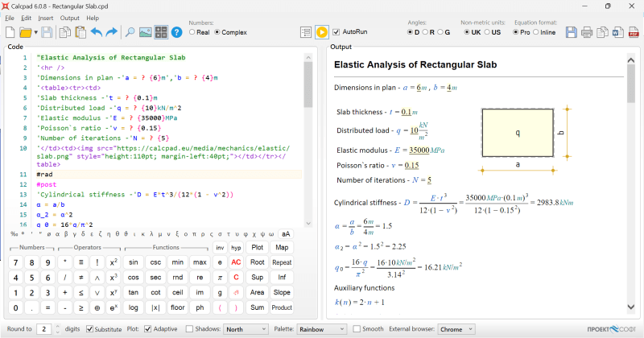Open help with the blue question mark icon
This screenshot has height=338, width=644.
coord(176,32)
